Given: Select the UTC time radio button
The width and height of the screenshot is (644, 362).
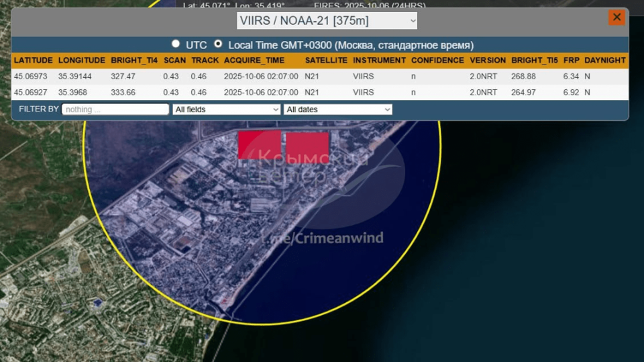Looking at the screenshot, I should coord(176,44).
